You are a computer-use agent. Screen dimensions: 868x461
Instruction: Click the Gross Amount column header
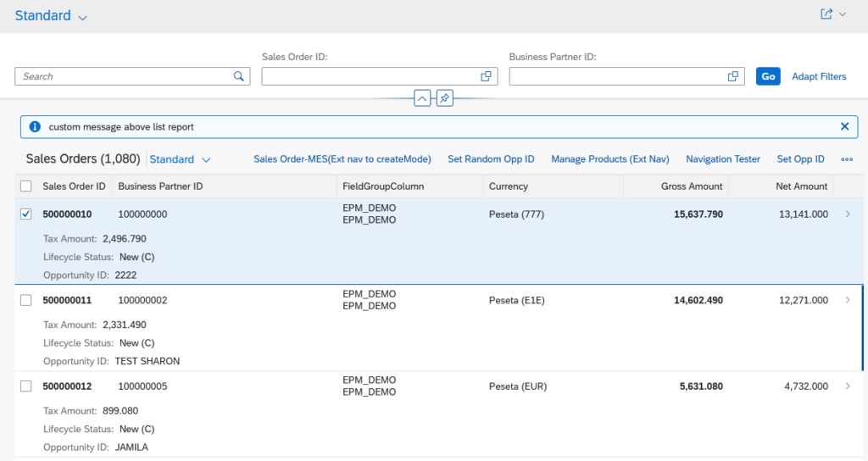click(692, 186)
